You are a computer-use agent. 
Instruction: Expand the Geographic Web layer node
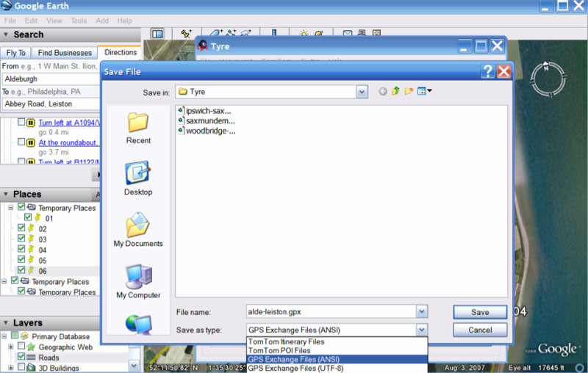point(11,347)
